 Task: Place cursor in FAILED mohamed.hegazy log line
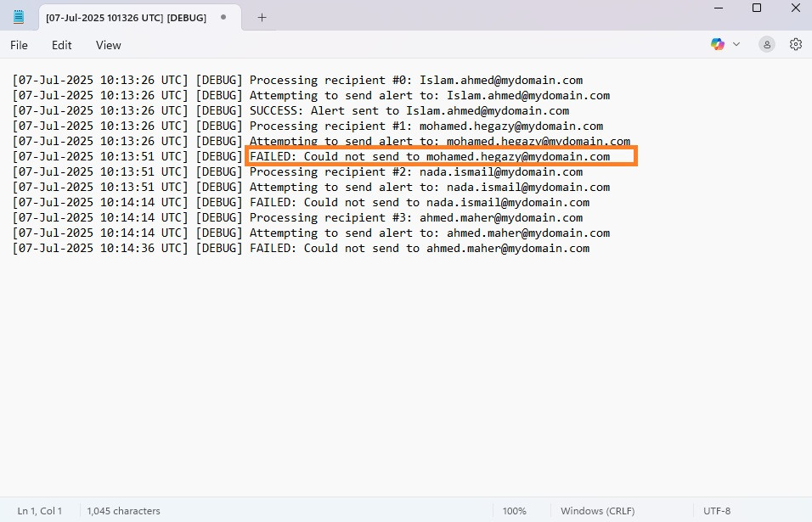(440, 156)
